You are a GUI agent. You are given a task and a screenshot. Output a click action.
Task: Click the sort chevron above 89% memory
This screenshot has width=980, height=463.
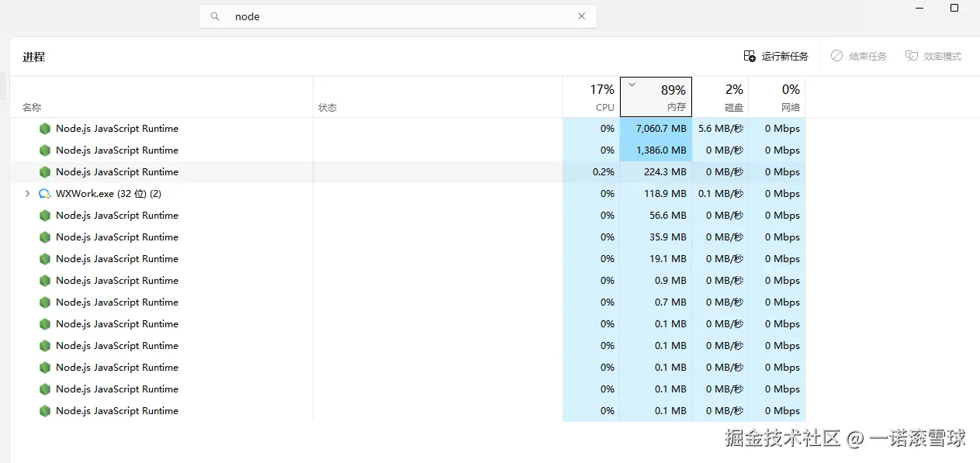(632, 85)
